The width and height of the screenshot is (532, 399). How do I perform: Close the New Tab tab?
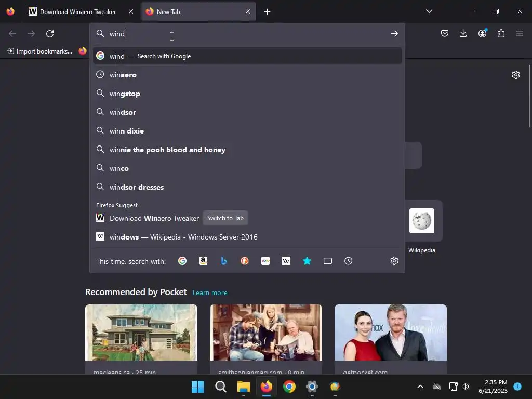tap(248, 11)
